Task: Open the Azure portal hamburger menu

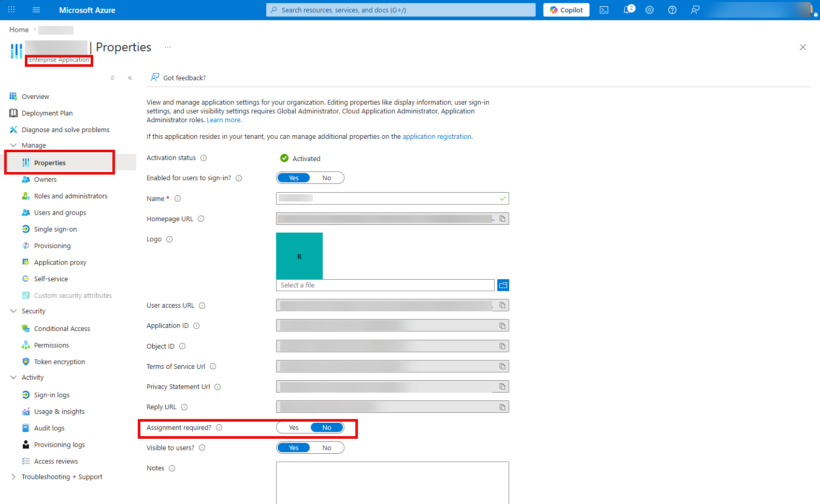Action: tap(36, 10)
